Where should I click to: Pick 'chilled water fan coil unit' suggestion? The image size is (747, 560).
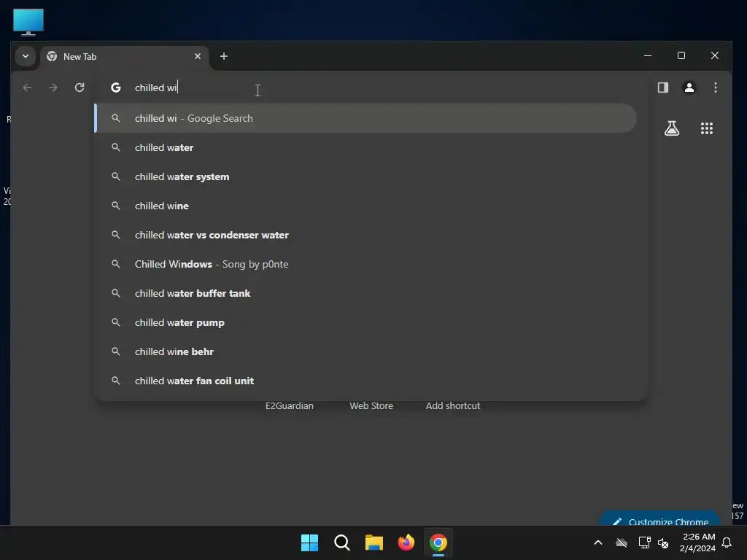(x=365, y=381)
